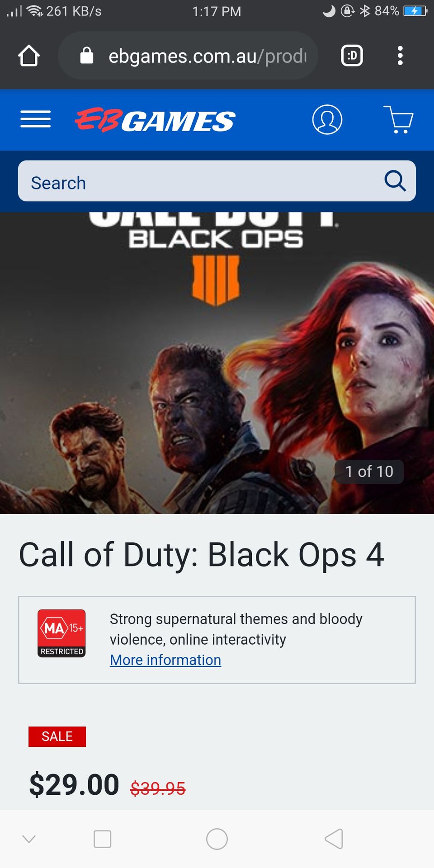Select the Call of Duty: Black Ops 4 title
Viewport: 434px width, 868px height.
pos(202,555)
